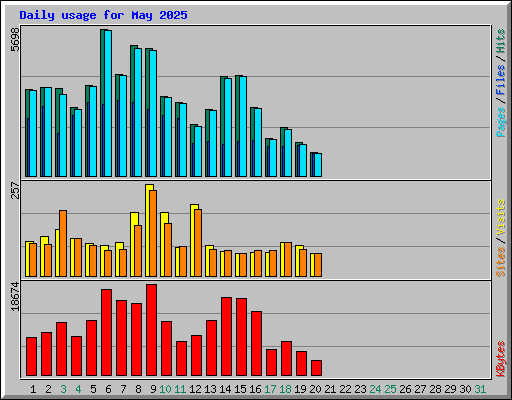This screenshot has height=400, width=512.
Task: Select day 12 on the date axis
Action: click(195, 389)
